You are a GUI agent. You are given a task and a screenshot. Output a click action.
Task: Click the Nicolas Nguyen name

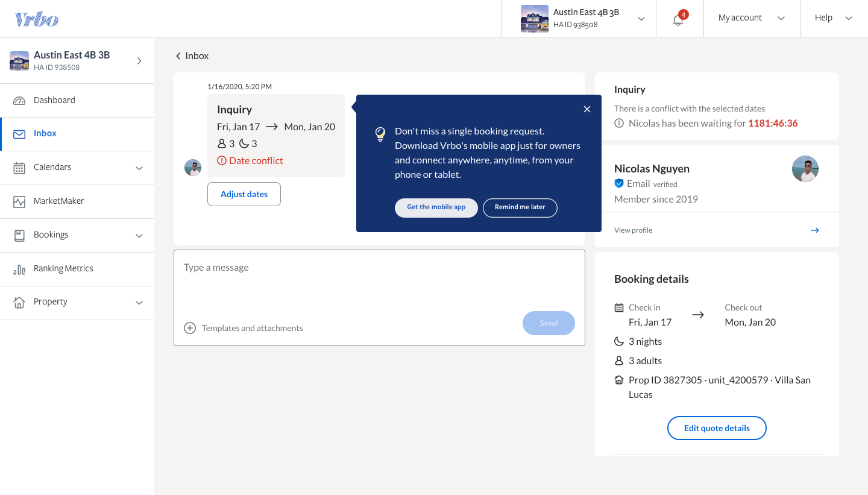(652, 169)
